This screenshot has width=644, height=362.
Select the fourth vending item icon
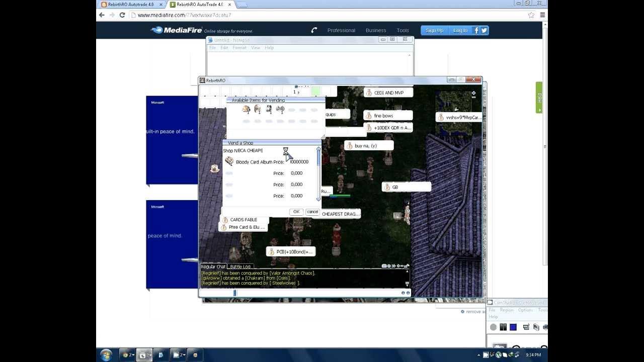pyautogui.click(x=280, y=109)
